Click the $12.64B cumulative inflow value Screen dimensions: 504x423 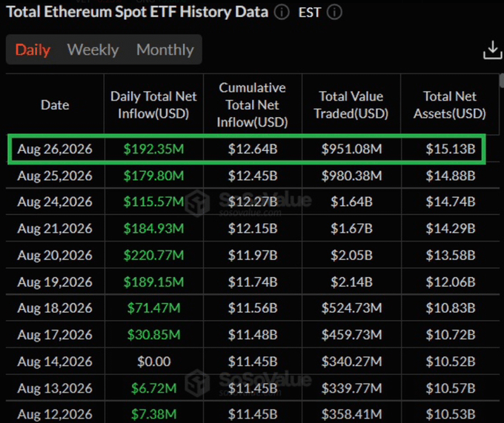(x=253, y=149)
